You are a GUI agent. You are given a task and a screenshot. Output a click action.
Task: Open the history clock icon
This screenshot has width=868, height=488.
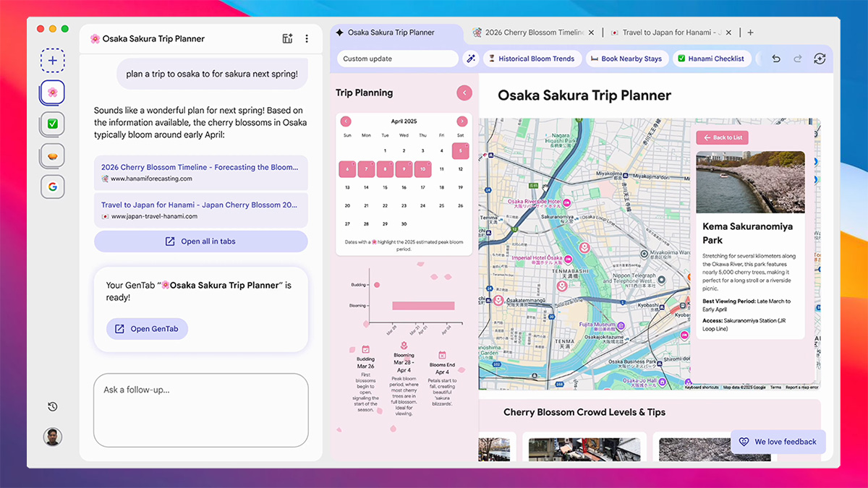52,407
